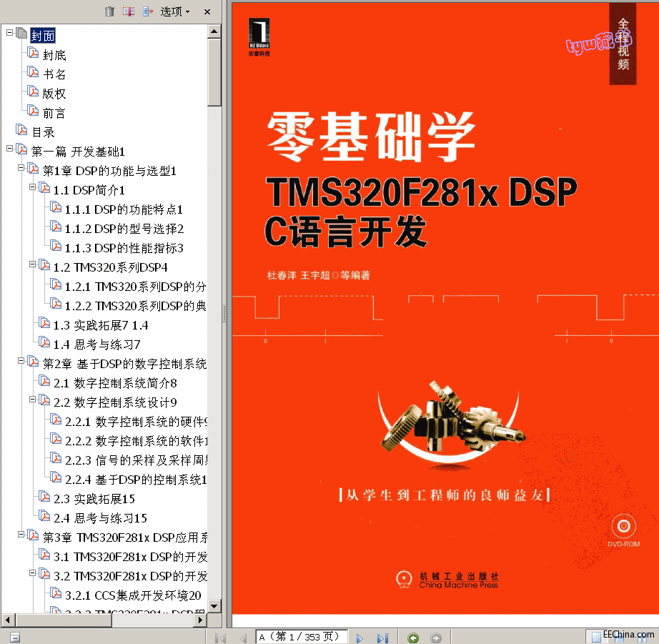The height and width of the screenshot is (644, 659).
Task: Open 2.2.4 基于DSP的控制系统 entry
Action: 136,480
